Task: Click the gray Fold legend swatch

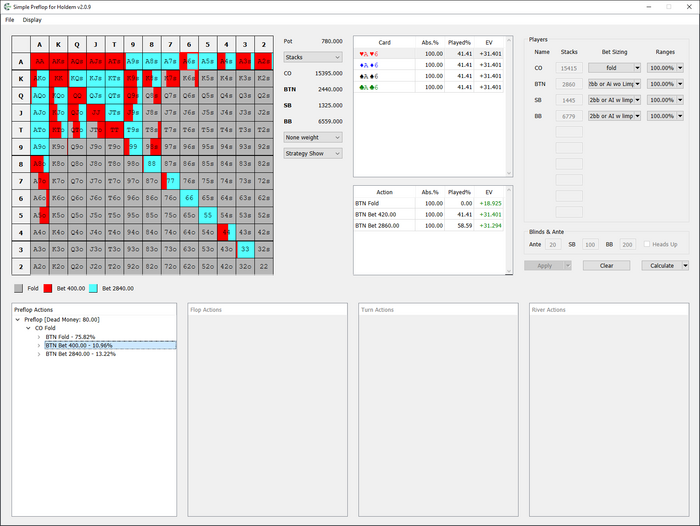Action: [18, 288]
